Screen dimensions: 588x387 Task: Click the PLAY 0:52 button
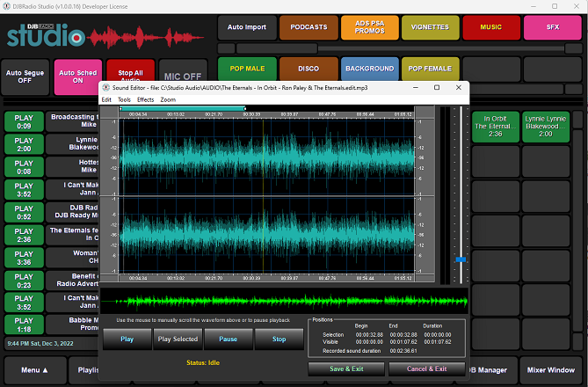pyautogui.click(x=24, y=213)
